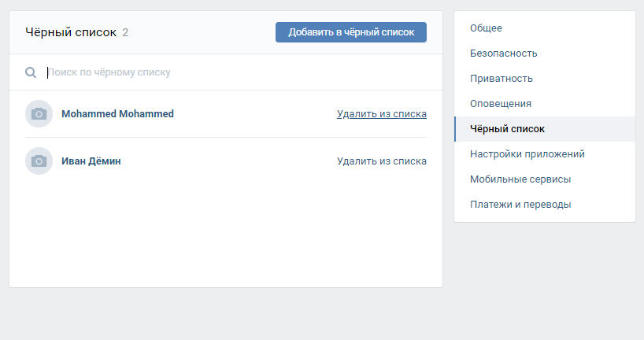This screenshot has height=340, width=644.
Task: Click the magnifier search icon
Action: 31,72
